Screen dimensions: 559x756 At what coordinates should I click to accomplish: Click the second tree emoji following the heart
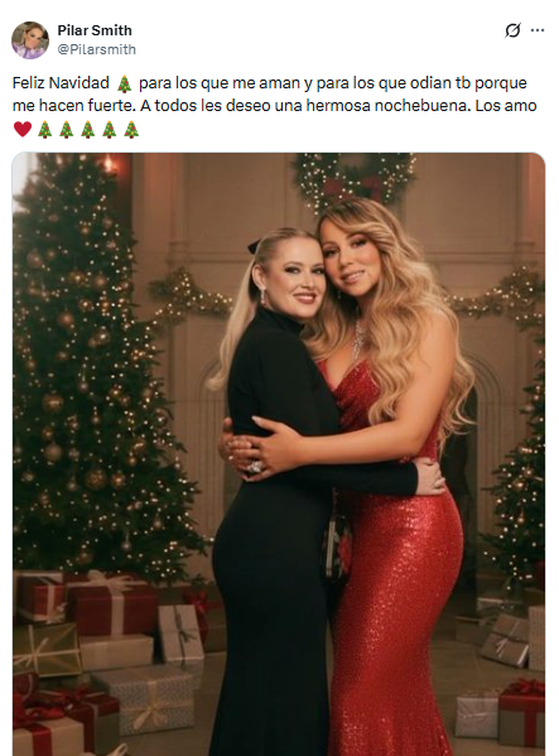pyautogui.click(x=66, y=129)
